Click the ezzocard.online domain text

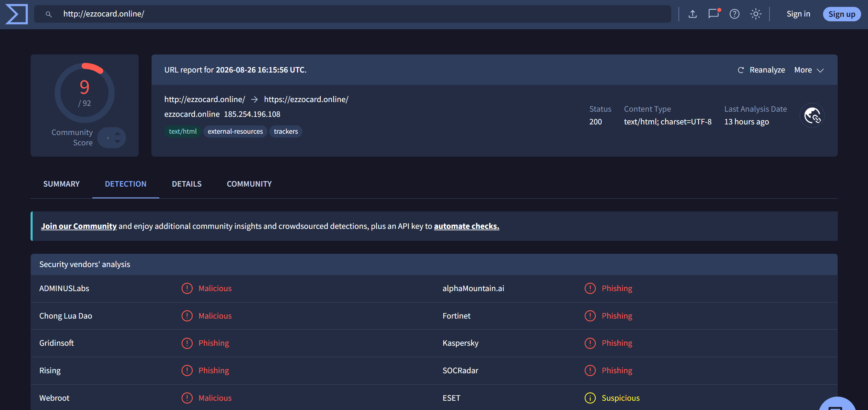(x=192, y=114)
